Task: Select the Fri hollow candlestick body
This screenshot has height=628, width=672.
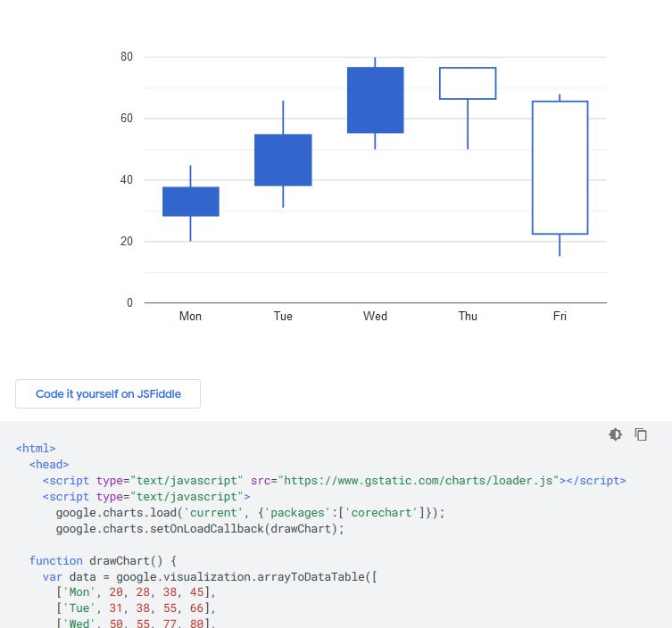Action: 560,168
